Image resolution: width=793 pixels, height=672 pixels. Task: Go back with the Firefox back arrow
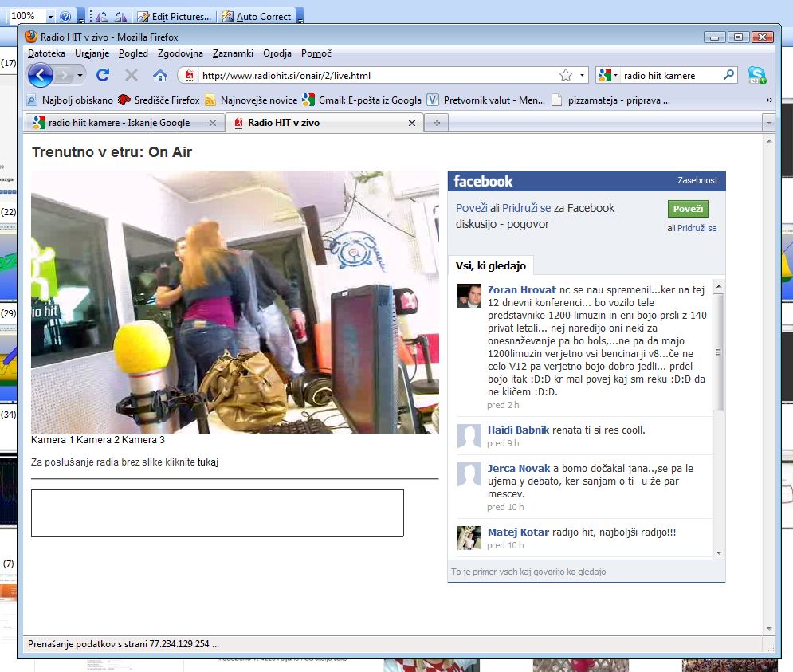click(41, 76)
